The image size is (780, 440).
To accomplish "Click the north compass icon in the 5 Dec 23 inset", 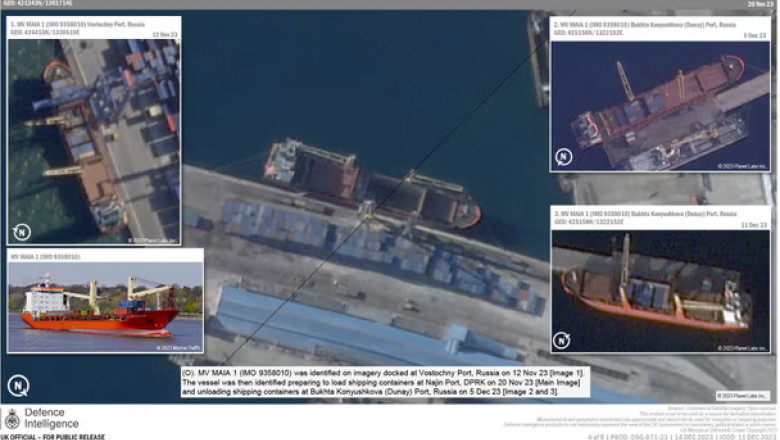I will click(x=563, y=157).
